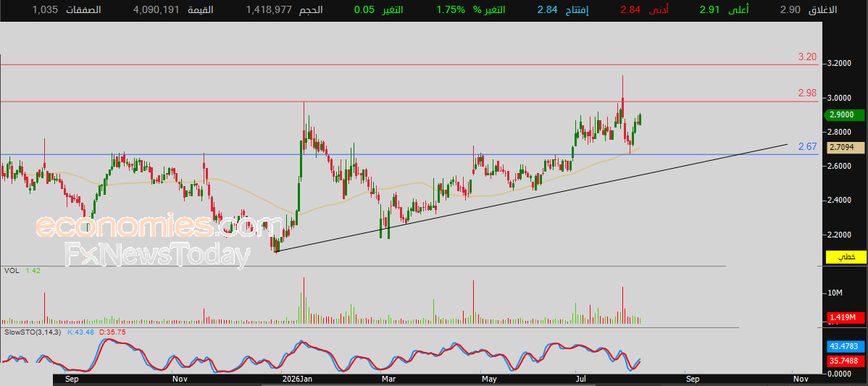The height and width of the screenshot is (386, 868).
Task: Click the VOL indicator label
Action: [11, 270]
